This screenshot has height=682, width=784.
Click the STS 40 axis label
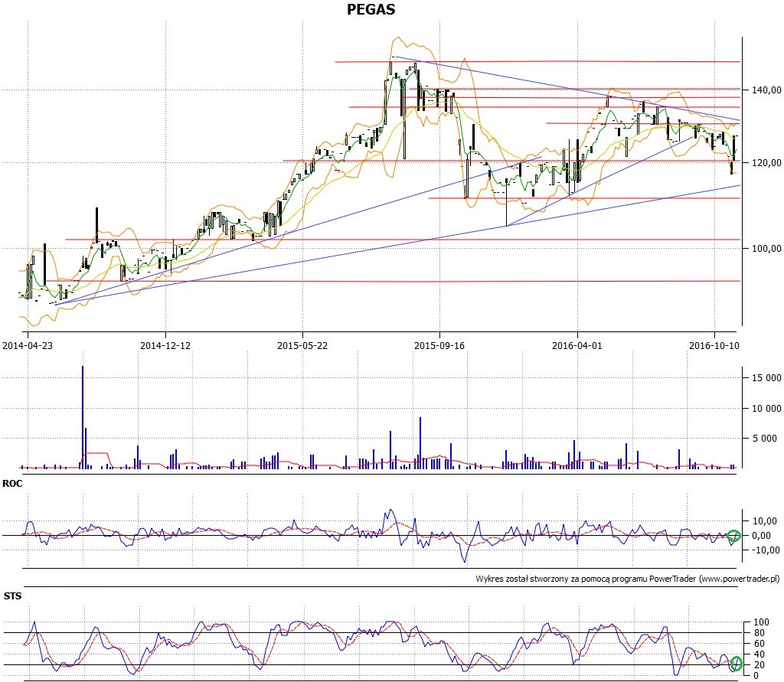pyautogui.click(x=759, y=654)
